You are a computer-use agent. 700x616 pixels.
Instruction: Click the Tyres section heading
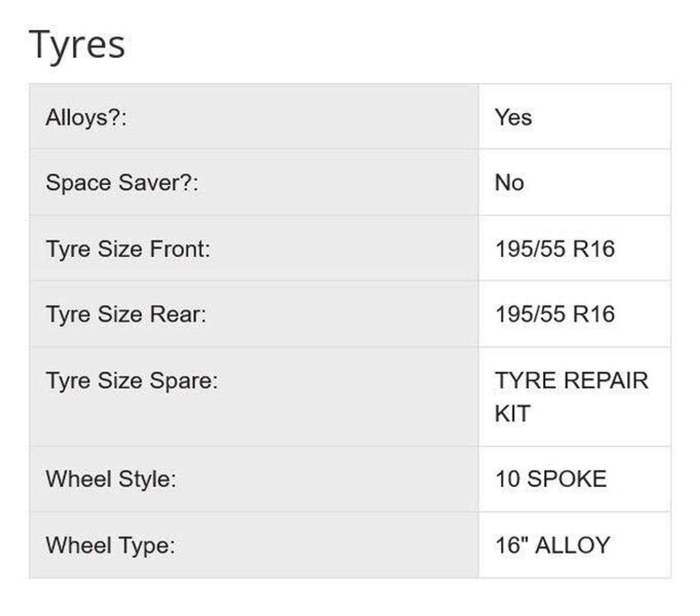point(77,45)
